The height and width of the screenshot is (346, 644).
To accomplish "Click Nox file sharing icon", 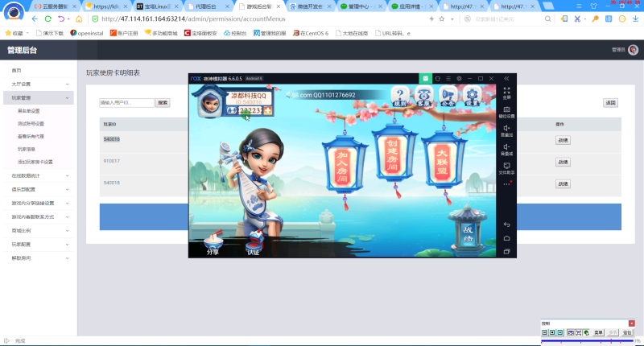I will (x=507, y=168).
